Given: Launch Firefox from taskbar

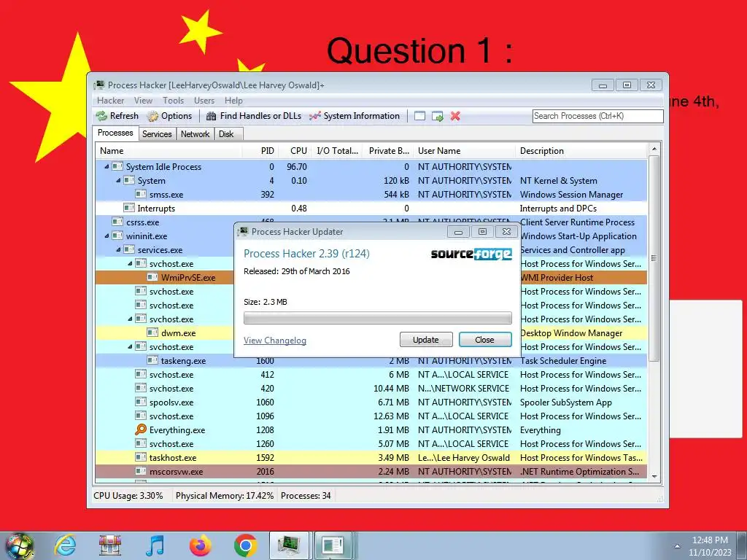Looking at the screenshot, I should click(x=200, y=545).
